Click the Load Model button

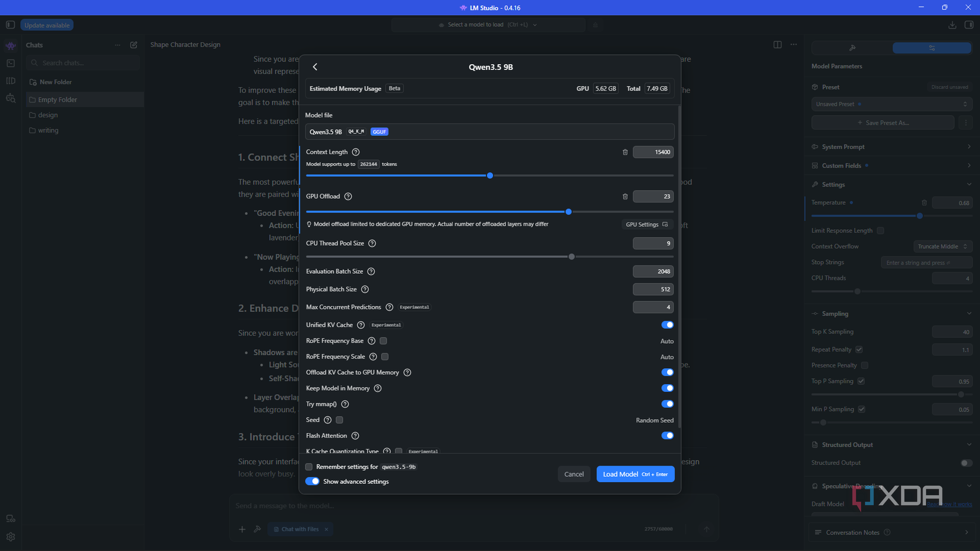click(x=635, y=474)
